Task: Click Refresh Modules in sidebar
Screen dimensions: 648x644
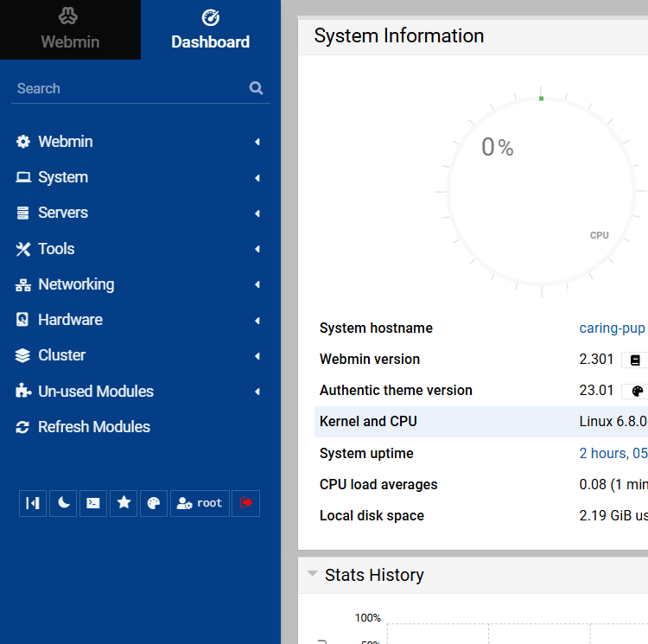Action: [93, 427]
